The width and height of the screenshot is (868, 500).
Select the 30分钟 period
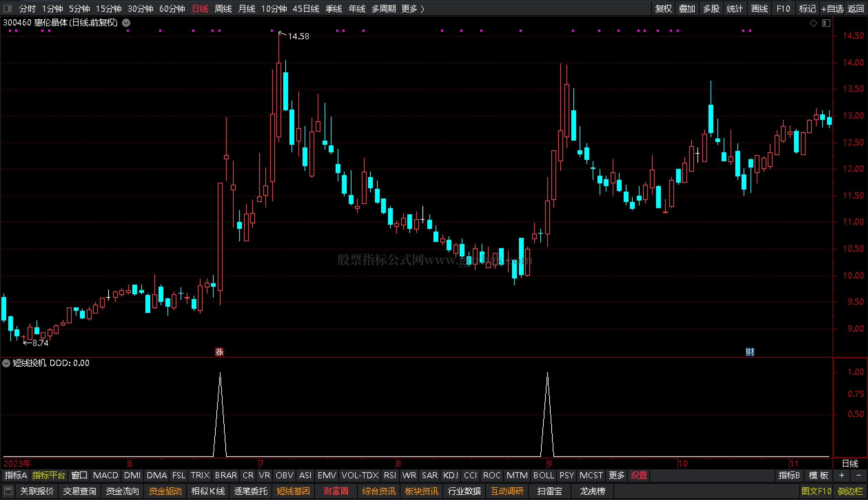140,9
